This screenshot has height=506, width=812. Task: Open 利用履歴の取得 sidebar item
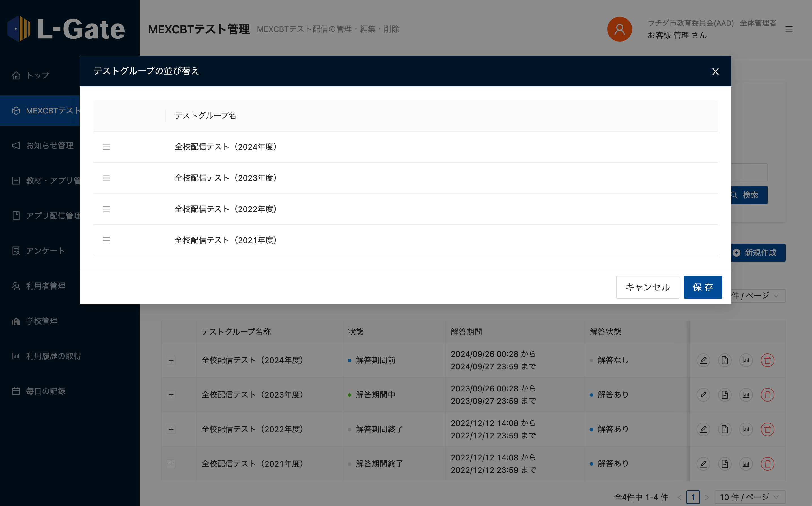70,356
